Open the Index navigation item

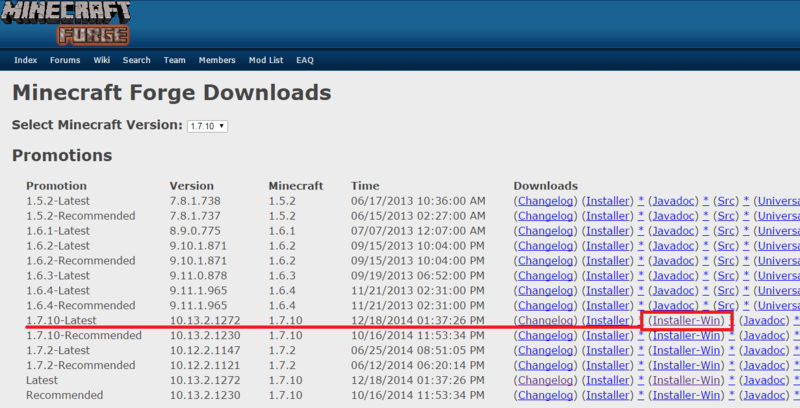(26, 60)
